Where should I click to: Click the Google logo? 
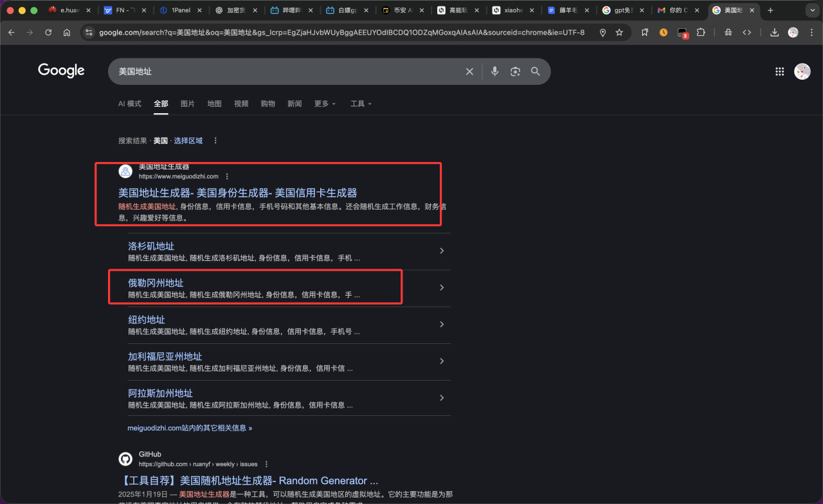click(61, 71)
